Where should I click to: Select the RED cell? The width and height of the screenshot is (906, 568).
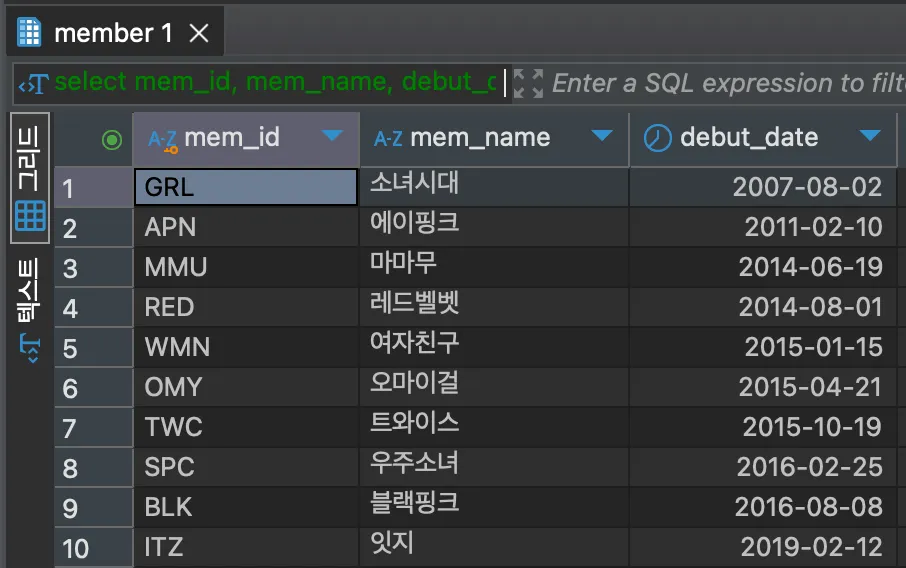[x=246, y=307]
